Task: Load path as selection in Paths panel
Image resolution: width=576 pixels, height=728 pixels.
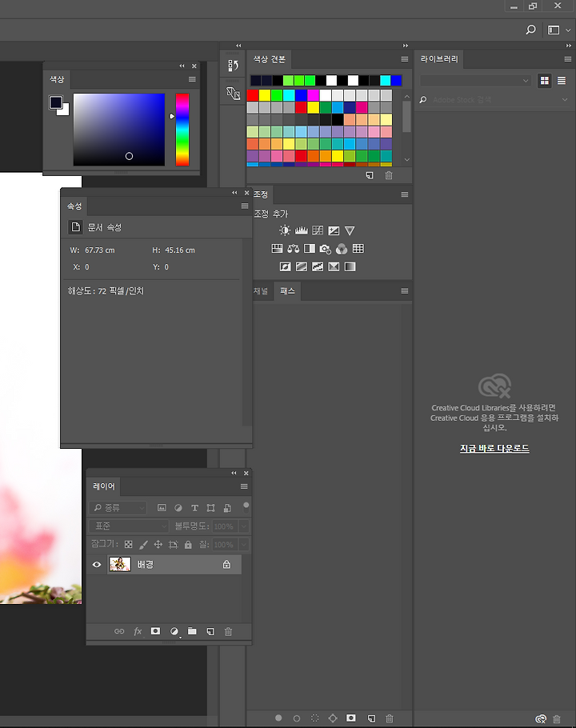Action: click(314, 718)
